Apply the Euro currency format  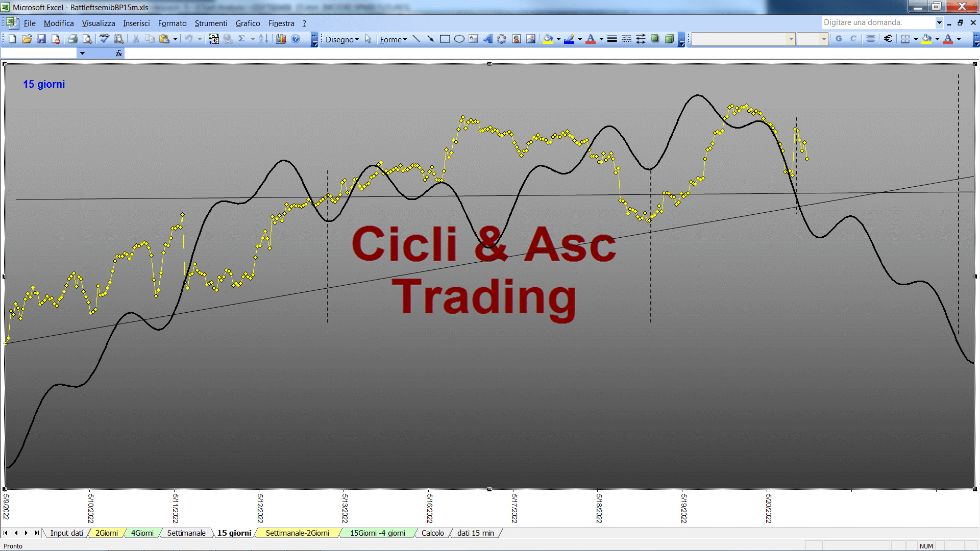point(888,39)
